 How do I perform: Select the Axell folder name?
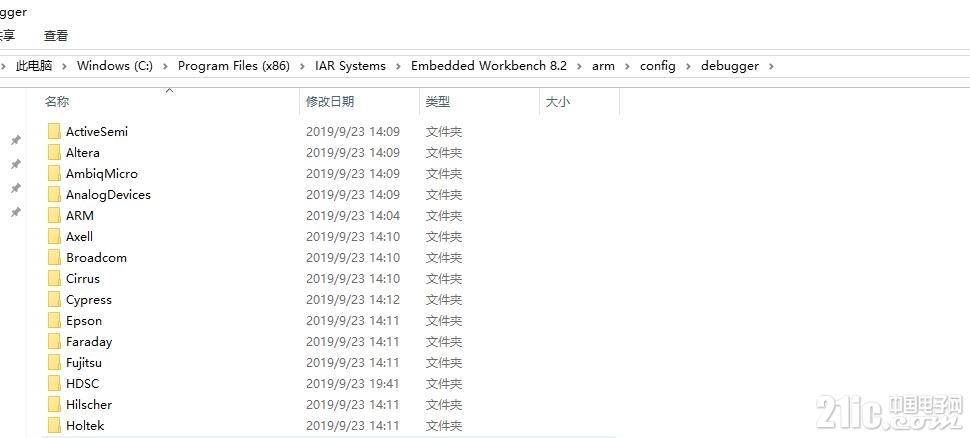[79, 236]
